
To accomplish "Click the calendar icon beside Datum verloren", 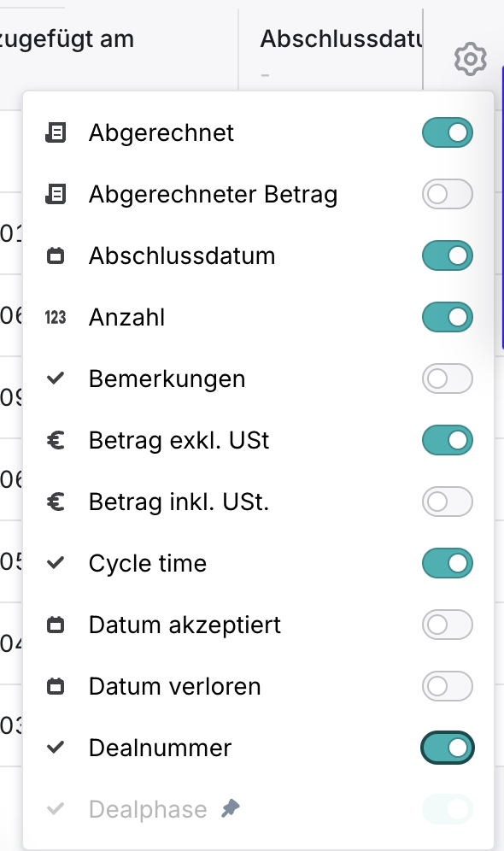I will coord(56,686).
